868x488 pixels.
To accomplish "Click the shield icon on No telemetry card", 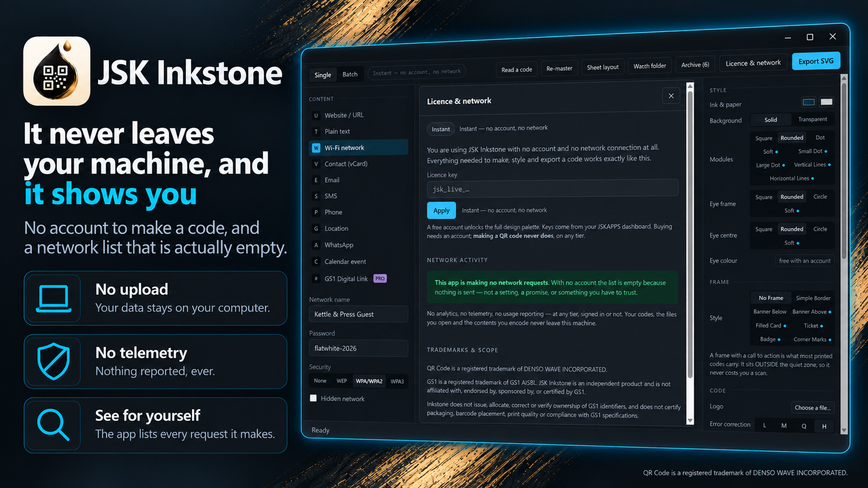I will click(x=53, y=362).
